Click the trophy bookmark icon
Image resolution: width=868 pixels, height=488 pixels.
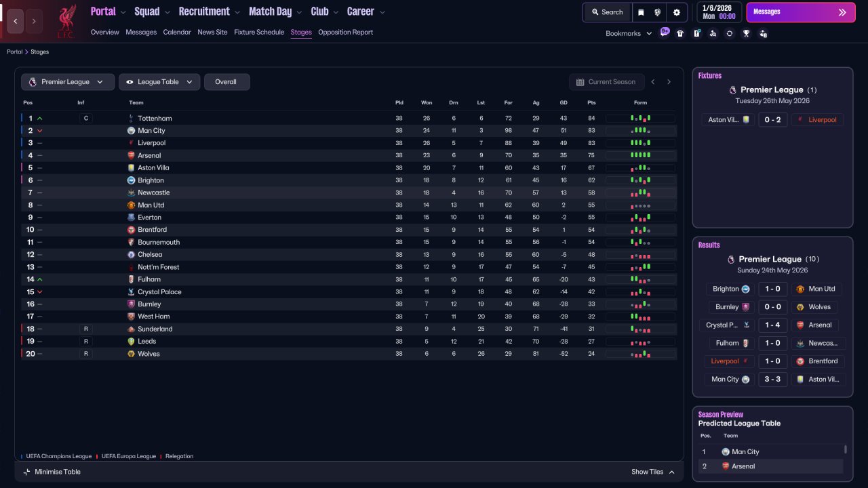746,33
